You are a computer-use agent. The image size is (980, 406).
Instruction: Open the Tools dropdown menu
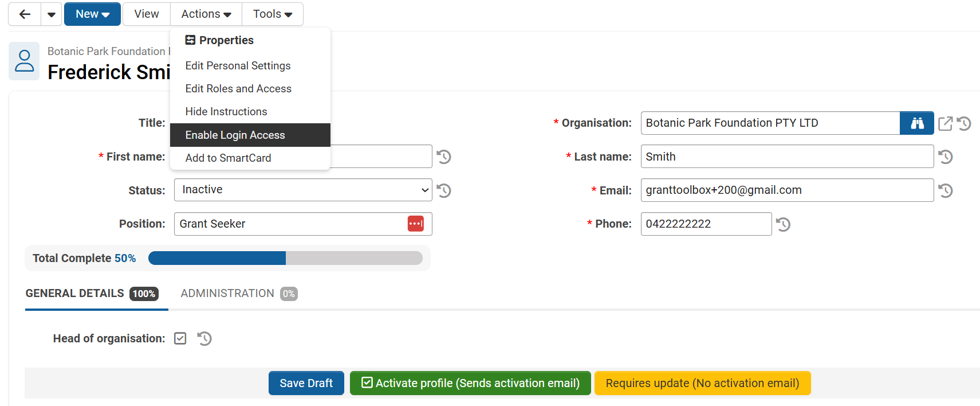(273, 14)
